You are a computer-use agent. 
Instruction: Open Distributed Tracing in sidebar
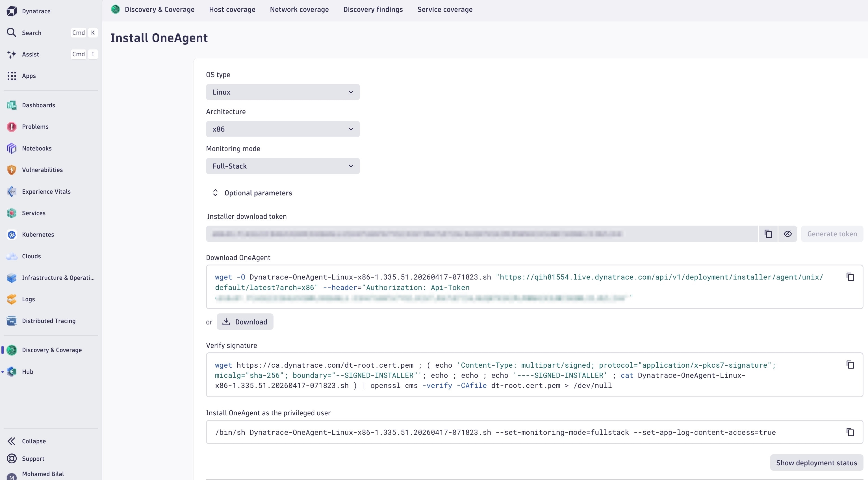49,321
